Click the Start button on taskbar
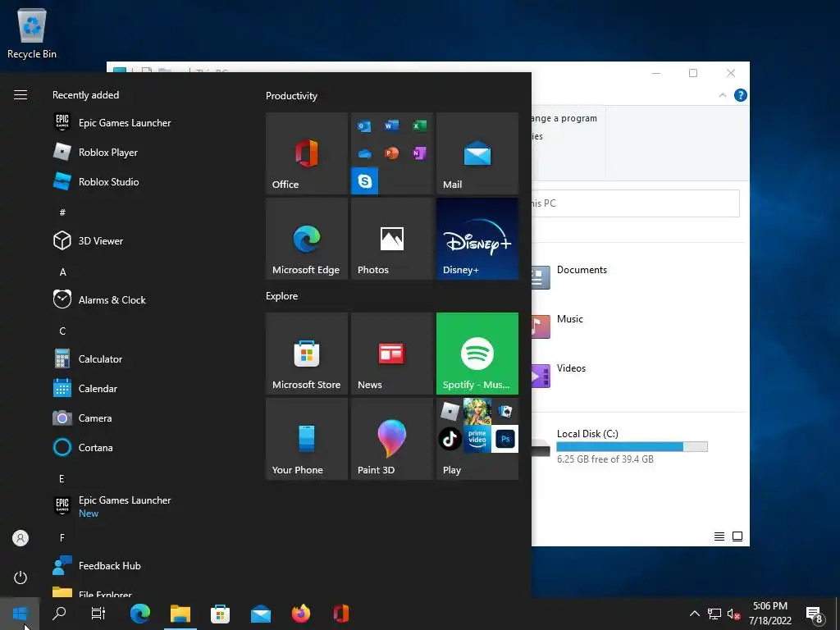Screen dimensions: 840x630 click(20, 614)
